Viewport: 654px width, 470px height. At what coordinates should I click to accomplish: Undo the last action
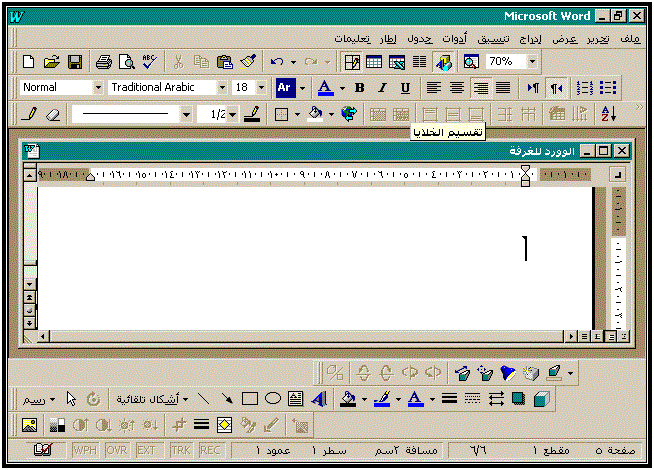pos(277,62)
